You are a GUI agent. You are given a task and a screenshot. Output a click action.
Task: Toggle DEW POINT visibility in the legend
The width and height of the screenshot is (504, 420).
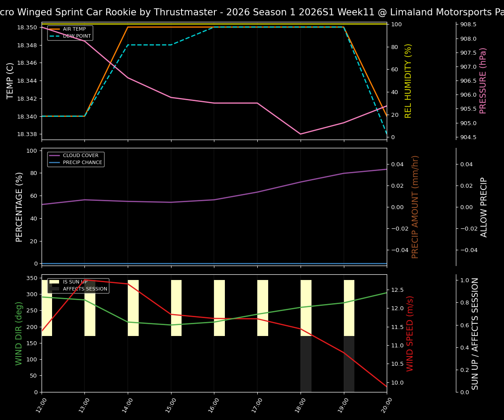(73, 35)
